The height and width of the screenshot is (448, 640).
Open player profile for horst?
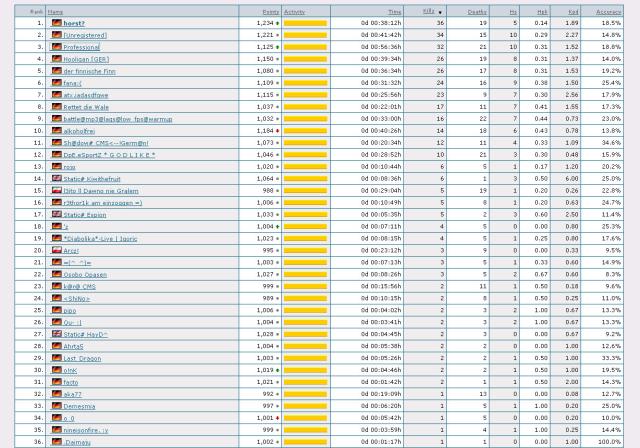[74, 23]
